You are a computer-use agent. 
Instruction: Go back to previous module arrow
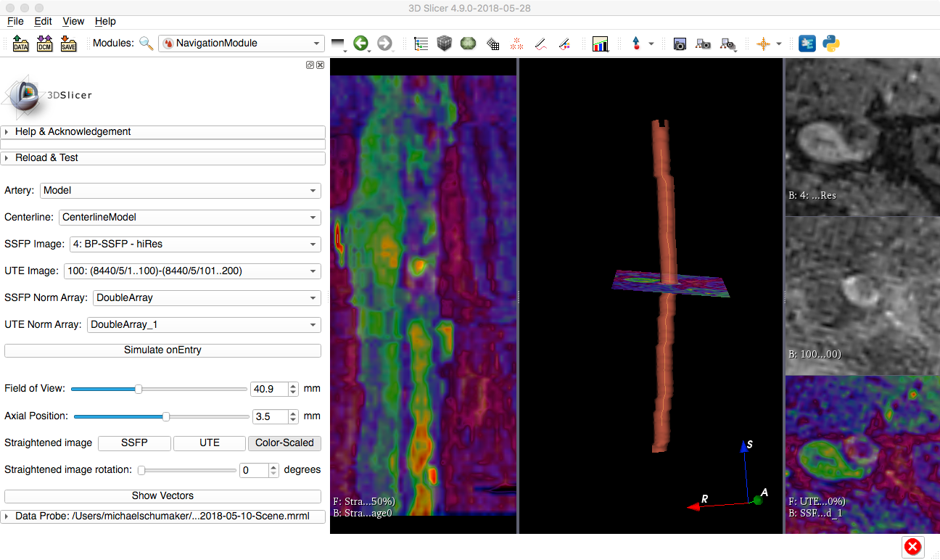pyautogui.click(x=360, y=44)
